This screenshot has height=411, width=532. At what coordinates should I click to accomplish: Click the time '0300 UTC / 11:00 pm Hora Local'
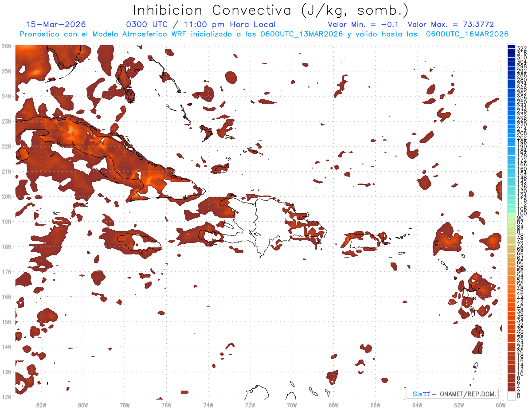point(201,24)
